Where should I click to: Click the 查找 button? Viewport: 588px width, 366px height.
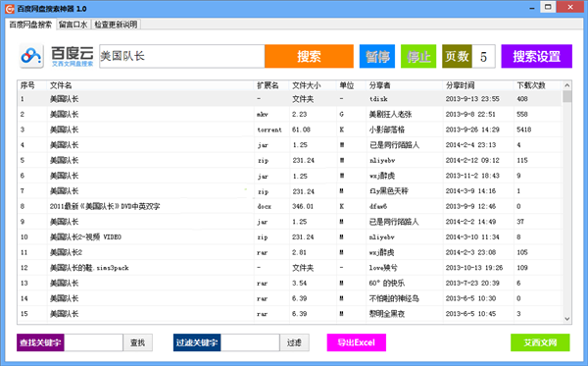pyautogui.click(x=137, y=342)
